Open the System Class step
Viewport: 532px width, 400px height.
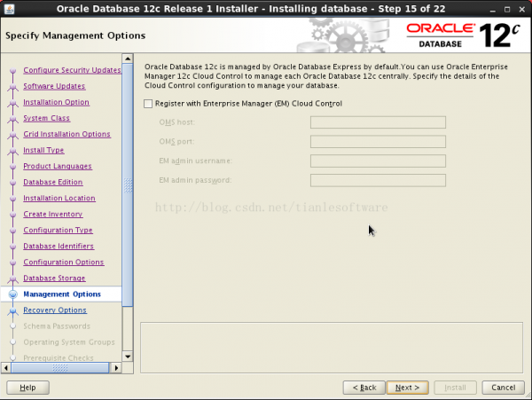[46, 118]
